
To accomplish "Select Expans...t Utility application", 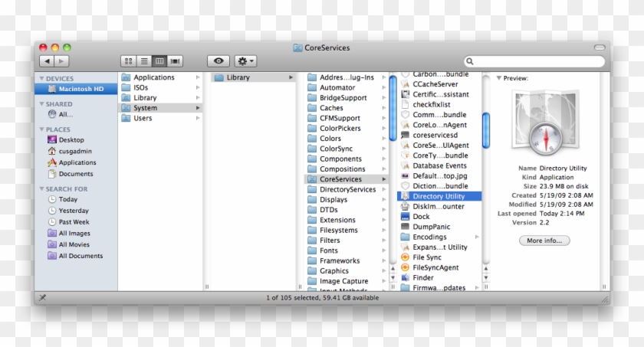I will [x=439, y=247].
